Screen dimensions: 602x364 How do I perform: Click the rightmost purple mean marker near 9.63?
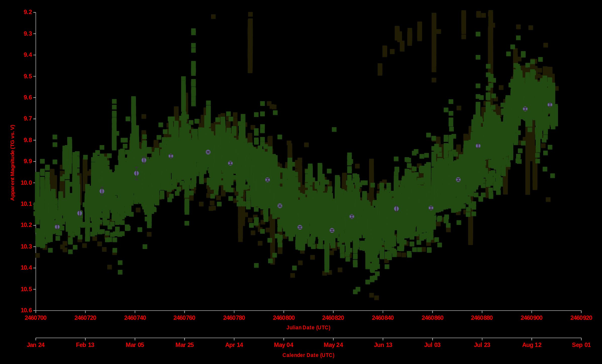550,105
